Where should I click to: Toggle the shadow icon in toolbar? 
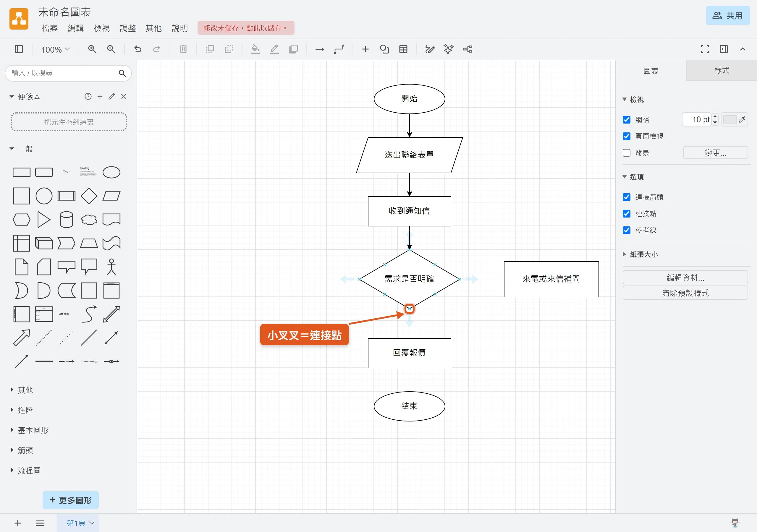pyautogui.click(x=293, y=49)
